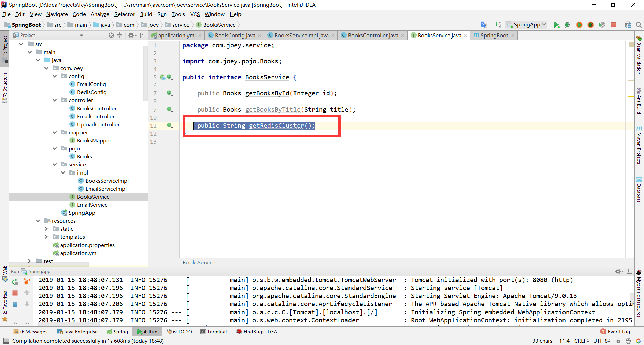Open the 6: TODO tool window
The image size is (644, 345).
[x=179, y=332]
